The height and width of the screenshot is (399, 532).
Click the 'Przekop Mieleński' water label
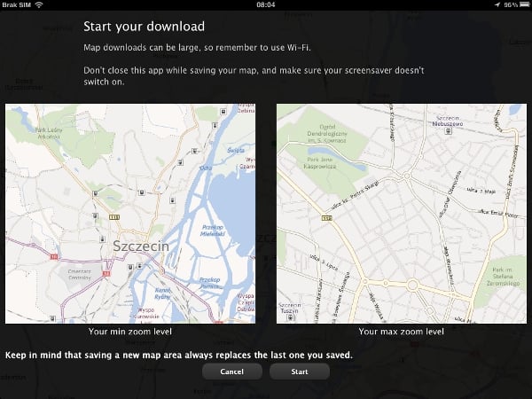point(213,231)
